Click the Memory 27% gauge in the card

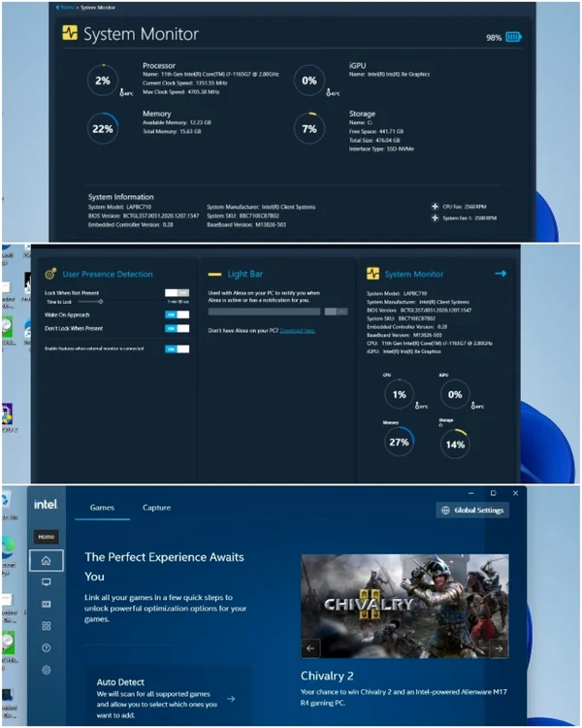(399, 442)
